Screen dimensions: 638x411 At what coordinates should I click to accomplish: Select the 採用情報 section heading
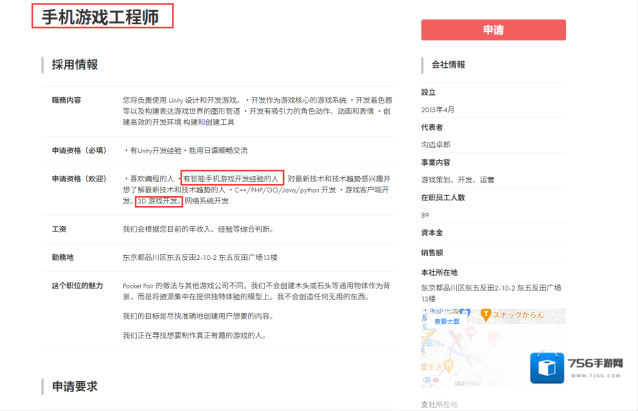[74, 65]
